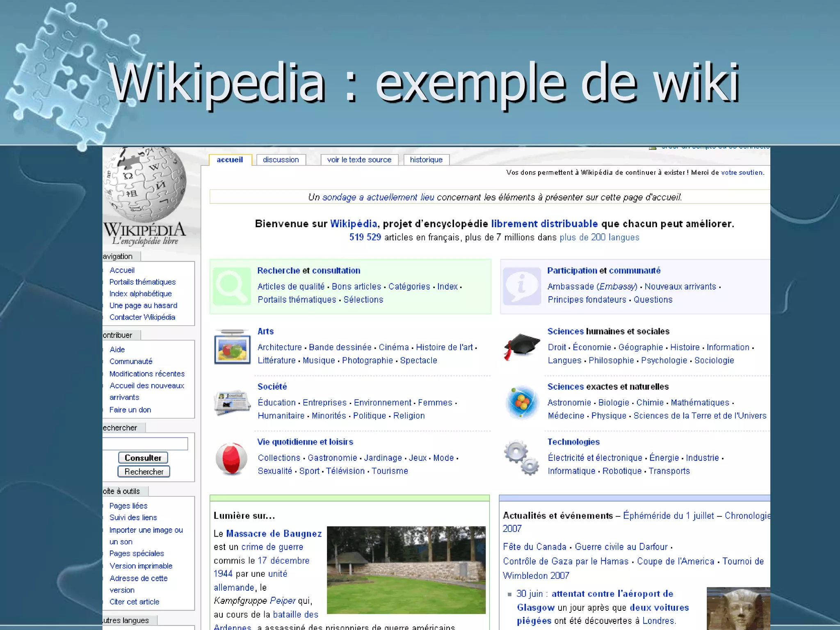Viewport: 840px width, 630px height.
Task: Open Sciences de la Terre et de l'Univers
Action: click(x=700, y=416)
